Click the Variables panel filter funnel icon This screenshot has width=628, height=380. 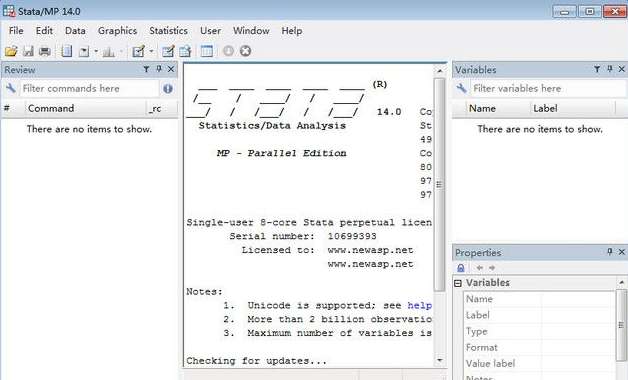click(597, 69)
